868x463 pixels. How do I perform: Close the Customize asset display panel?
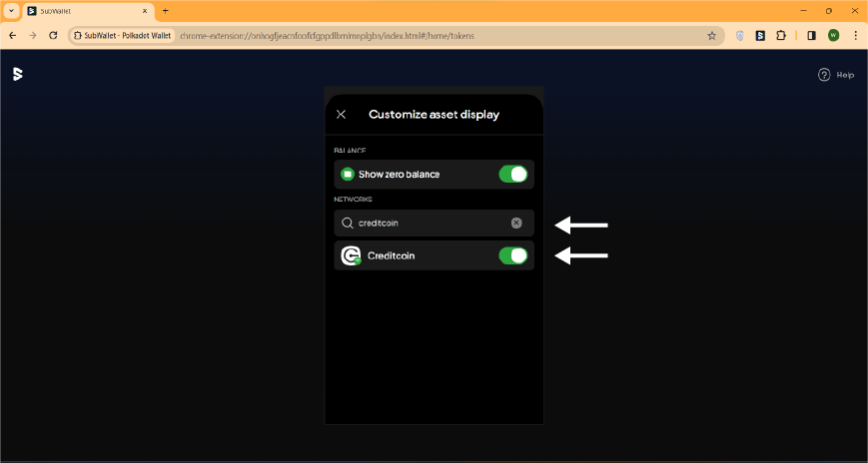(x=341, y=114)
